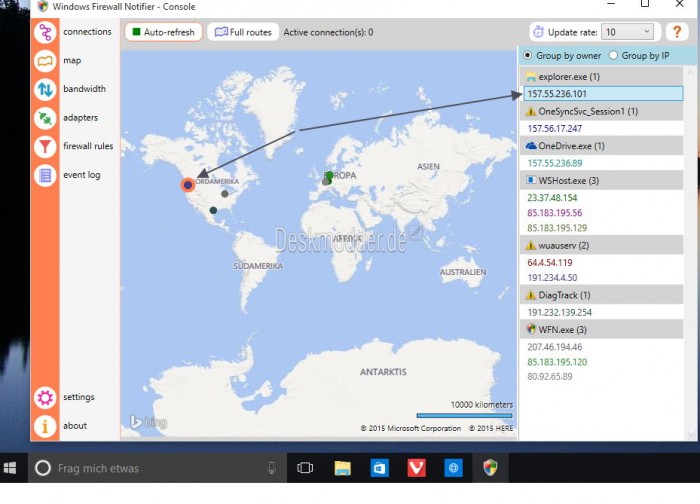Image resolution: width=700 pixels, height=504 pixels.
Task: Open the Windows Start button
Action: click(10, 468)
